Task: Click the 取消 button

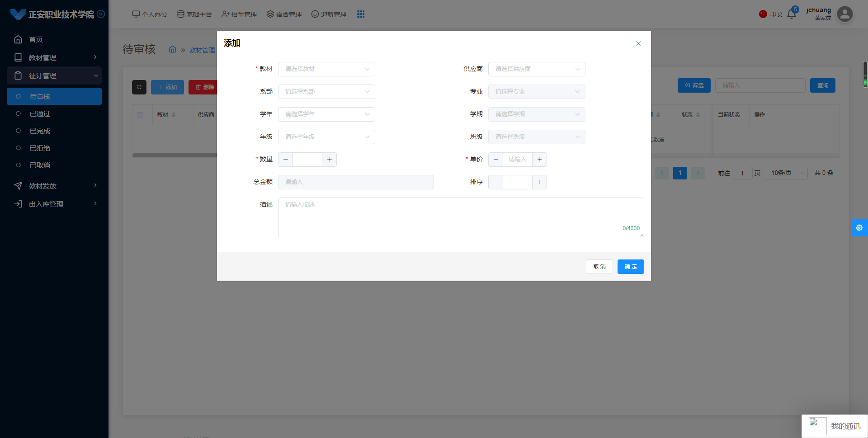Action: tap(599, 267)
